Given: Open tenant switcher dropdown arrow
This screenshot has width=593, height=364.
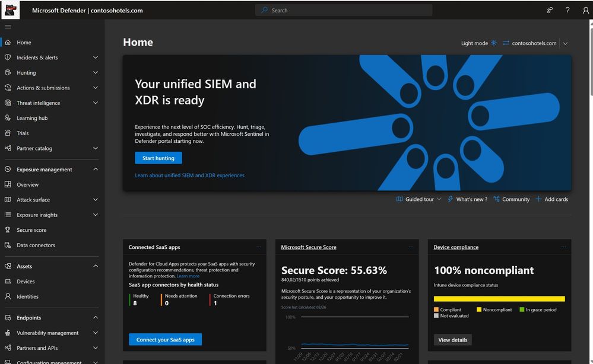Looking at the screenshot, I should [x=565, y=43].
